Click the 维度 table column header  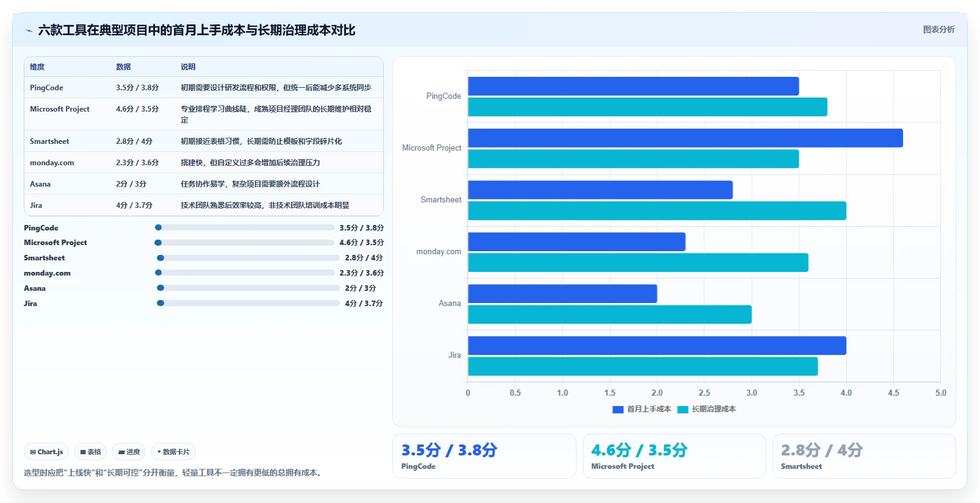point(37,66)
